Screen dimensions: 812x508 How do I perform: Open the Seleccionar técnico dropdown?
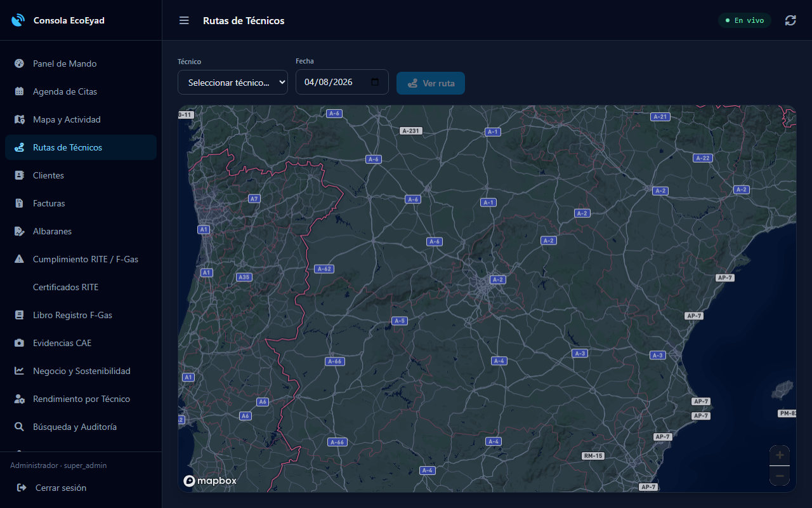coord(233,83)
